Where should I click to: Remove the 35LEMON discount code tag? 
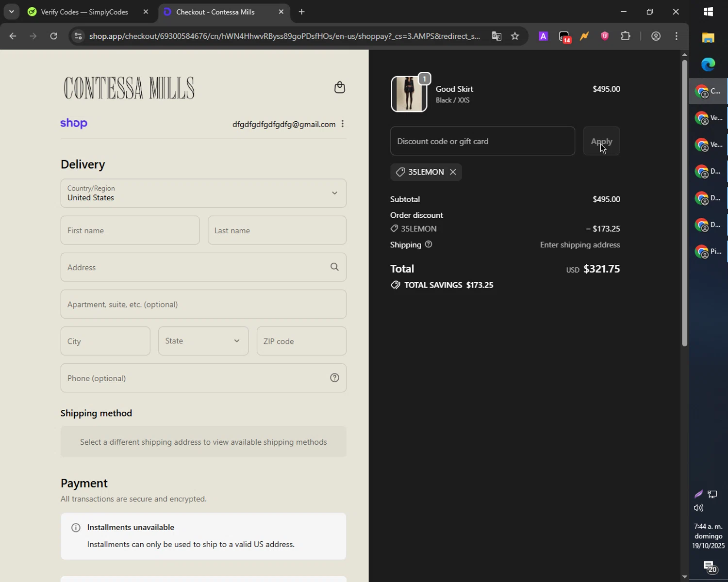[453, 172]
